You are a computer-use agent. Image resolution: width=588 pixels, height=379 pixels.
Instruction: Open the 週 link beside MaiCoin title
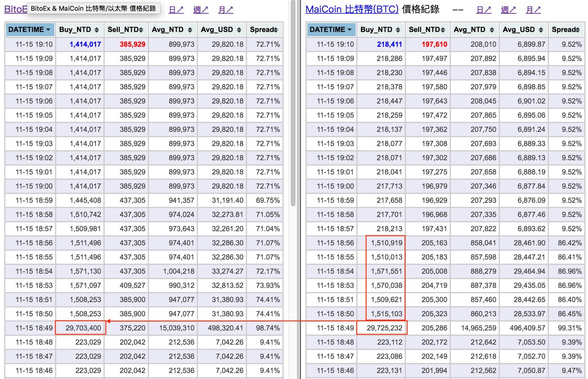(x=509, y=10)
